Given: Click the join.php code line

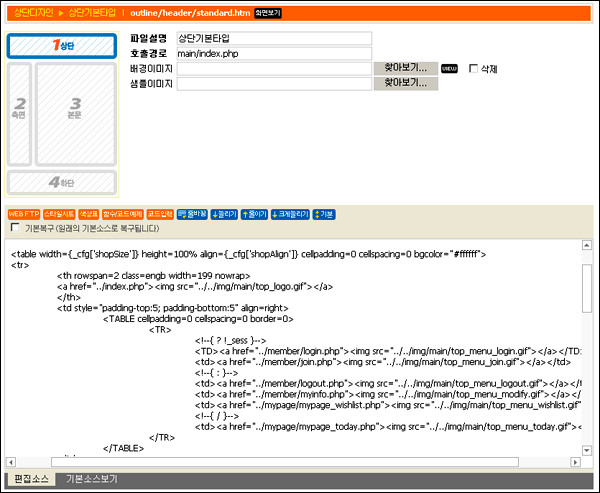Looking at the screenshot, I should tap(383, 362).
